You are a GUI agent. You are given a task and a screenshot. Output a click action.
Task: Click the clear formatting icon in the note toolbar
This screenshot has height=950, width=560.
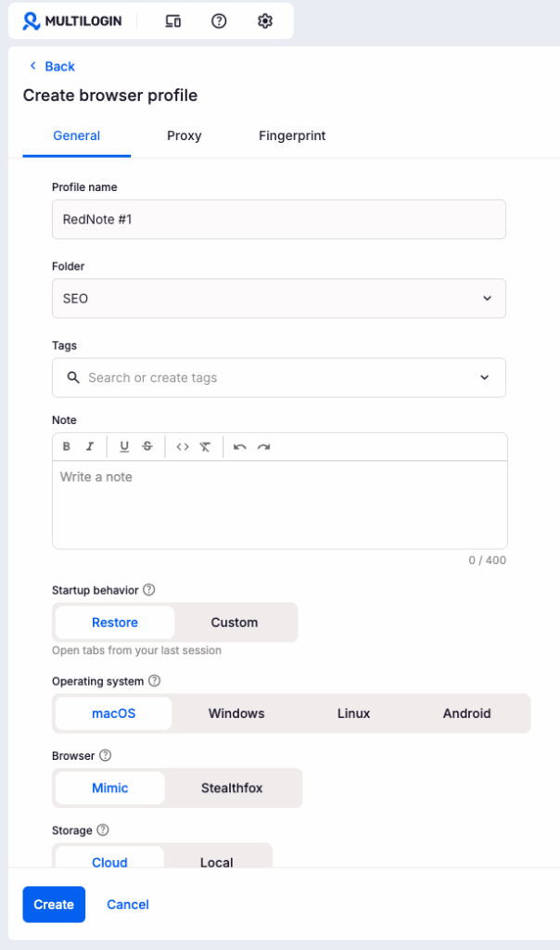(204, 446)
